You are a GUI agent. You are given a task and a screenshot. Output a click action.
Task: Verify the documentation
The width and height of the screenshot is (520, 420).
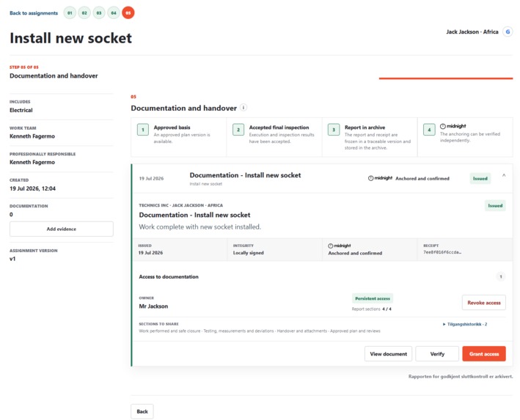pyautogui.click(x=437, y=354)
